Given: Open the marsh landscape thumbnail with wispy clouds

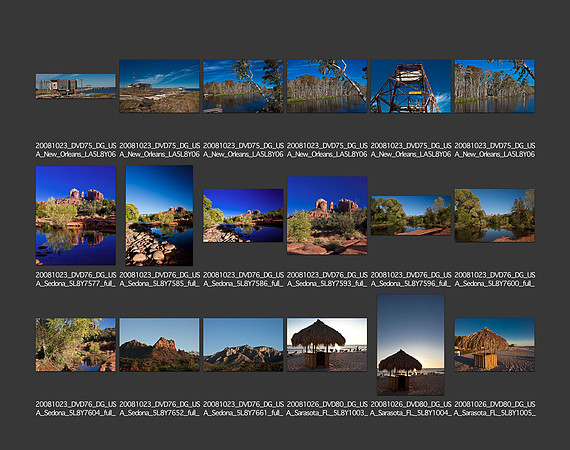Looking at the screenshot, I should [x=159, y=86].
